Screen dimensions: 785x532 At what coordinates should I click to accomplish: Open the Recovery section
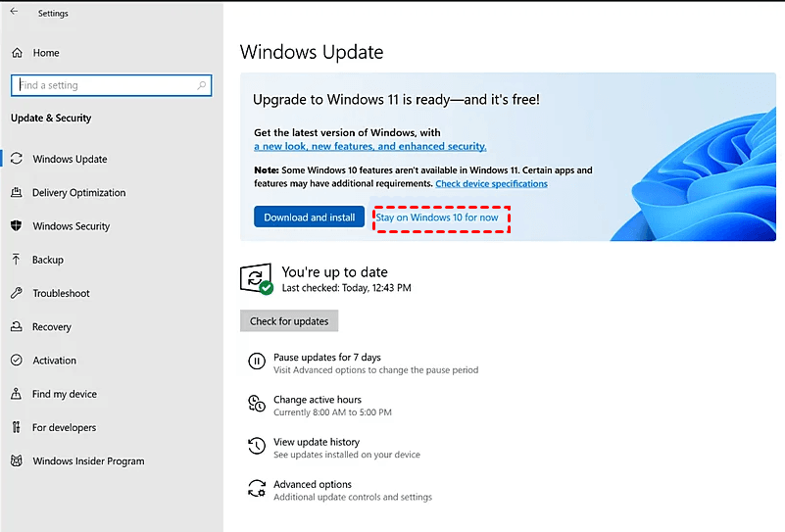[x=52, y=326]
